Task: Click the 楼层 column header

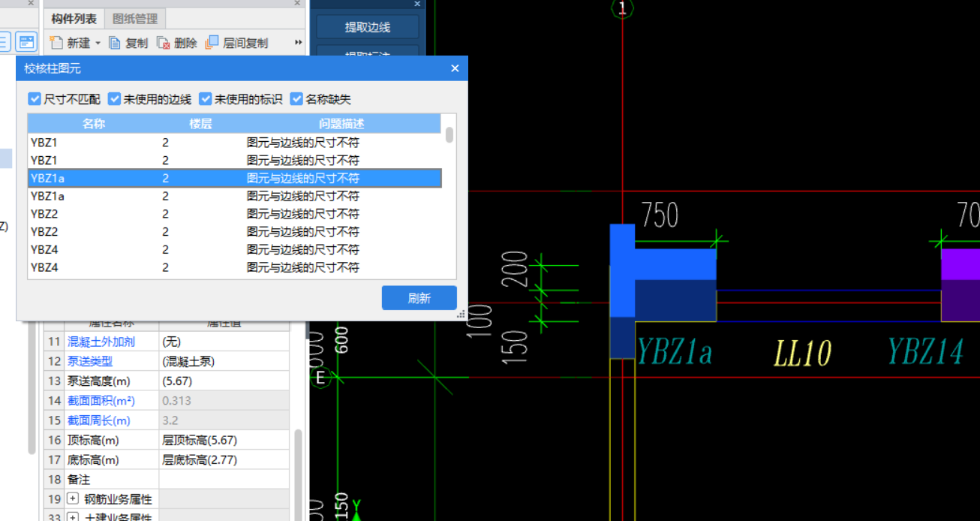Action: click(x=201, y=124)
